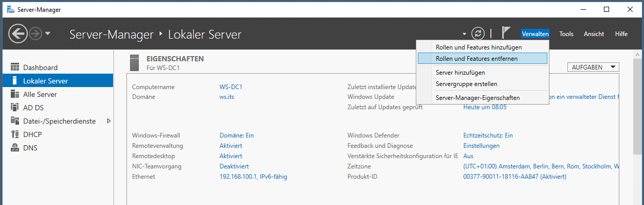The height and width of the screenshot is (205, 644).
Task: Select Servergruppe erstellen menu entry
Action: pyautogui.click(x=483, y=83)
